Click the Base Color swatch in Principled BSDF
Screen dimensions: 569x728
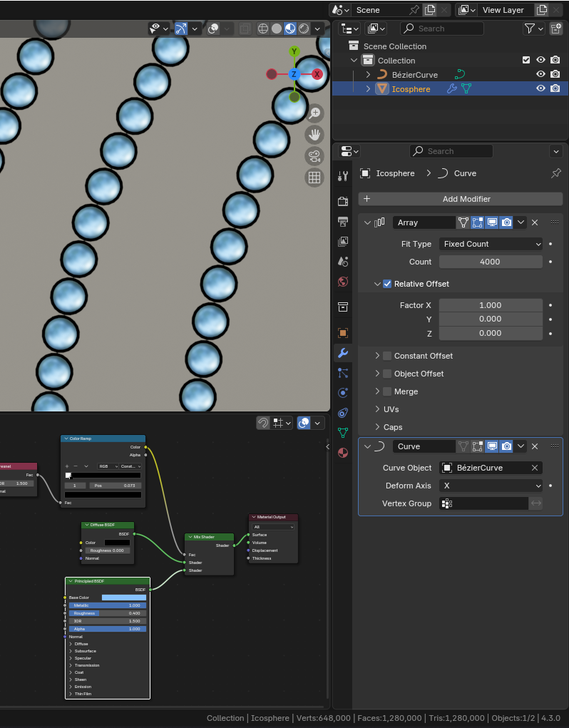pos(123,598)
